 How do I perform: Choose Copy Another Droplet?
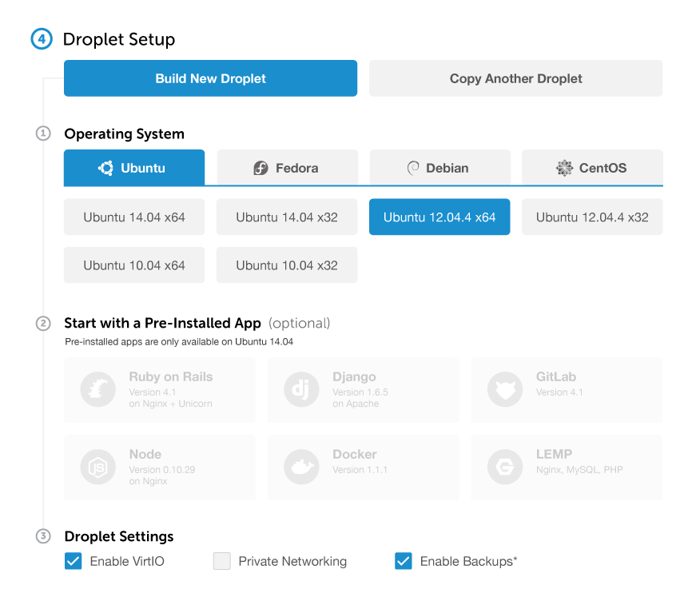(x=515, y=78)
